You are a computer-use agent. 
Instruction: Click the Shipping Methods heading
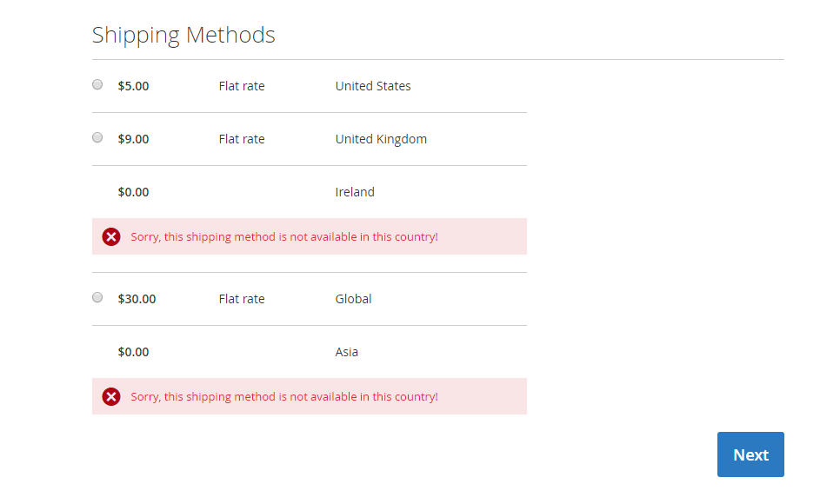click(183, 35)
